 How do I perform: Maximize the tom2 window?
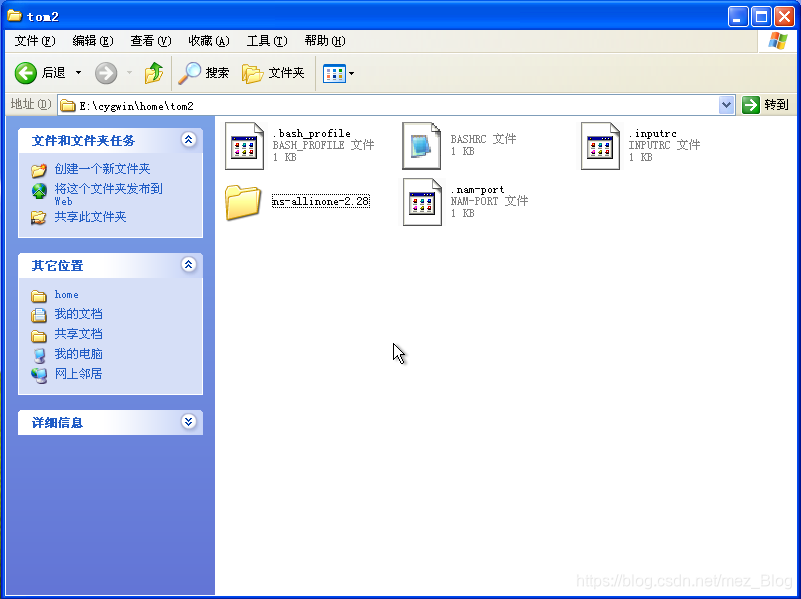(x=761, y=17)
